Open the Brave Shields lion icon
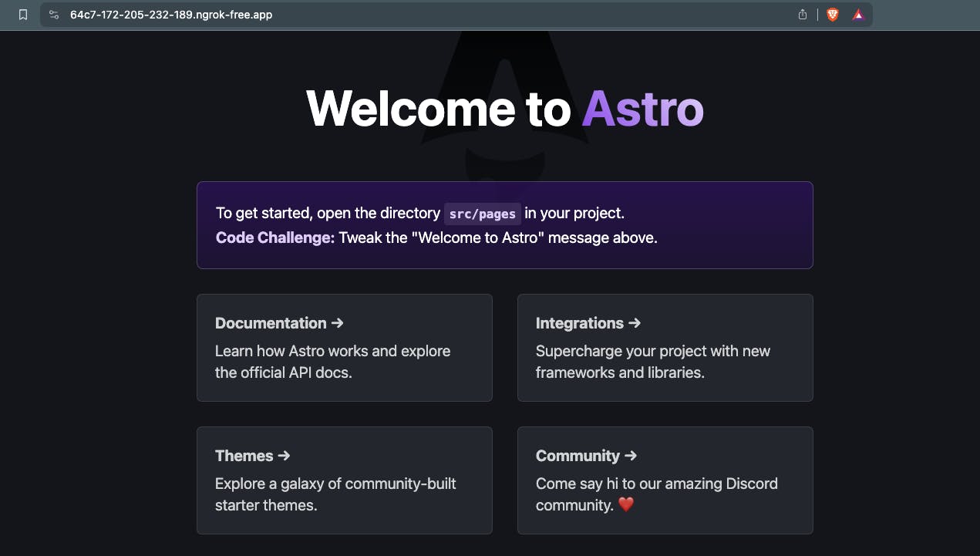 pyautogui.click(x=833, y=15)
